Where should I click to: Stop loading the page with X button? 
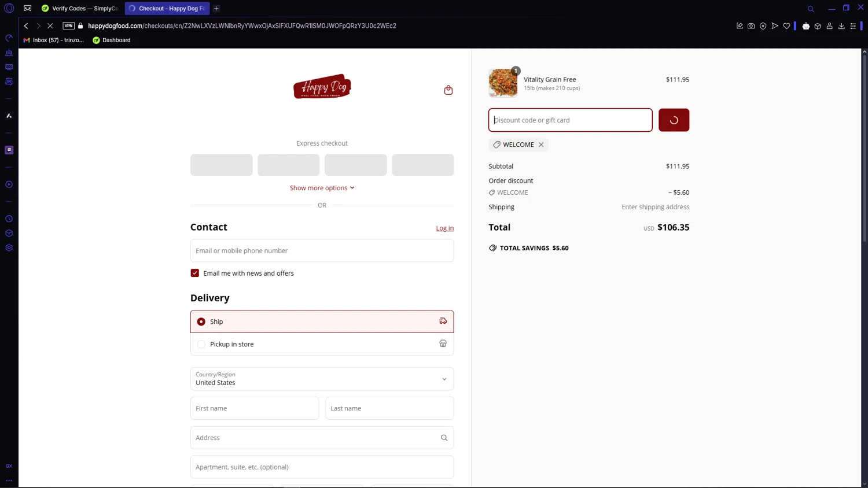point(50,26)
